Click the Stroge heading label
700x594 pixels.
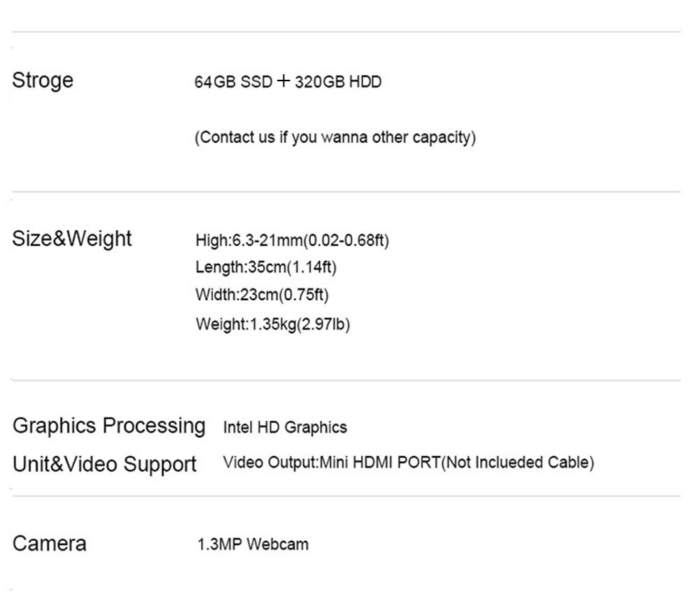pyautogui.click(x=43, y=81)
